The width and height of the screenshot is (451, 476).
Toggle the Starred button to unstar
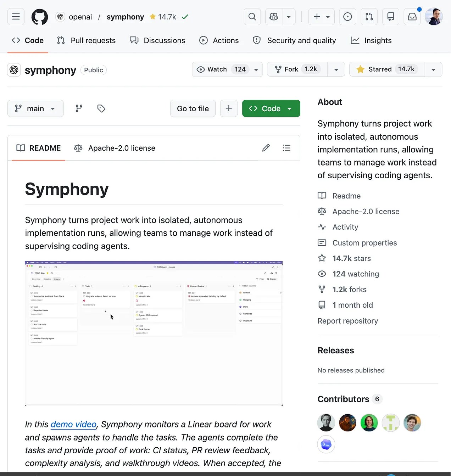pos(386,69)
